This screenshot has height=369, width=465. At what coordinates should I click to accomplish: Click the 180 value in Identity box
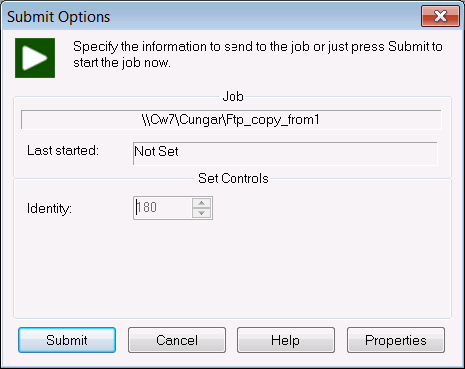click(x=147, y=207)
